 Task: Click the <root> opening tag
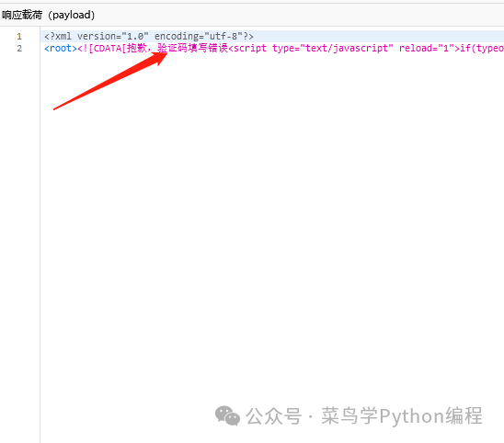pyautogui.click(x=61, y=49)
